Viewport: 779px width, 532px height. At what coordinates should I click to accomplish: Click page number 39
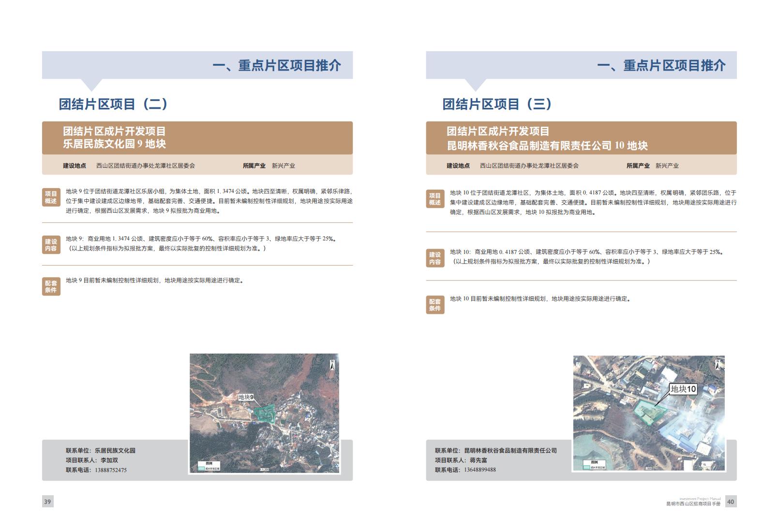pyautogui.click(x=47, y=502)
